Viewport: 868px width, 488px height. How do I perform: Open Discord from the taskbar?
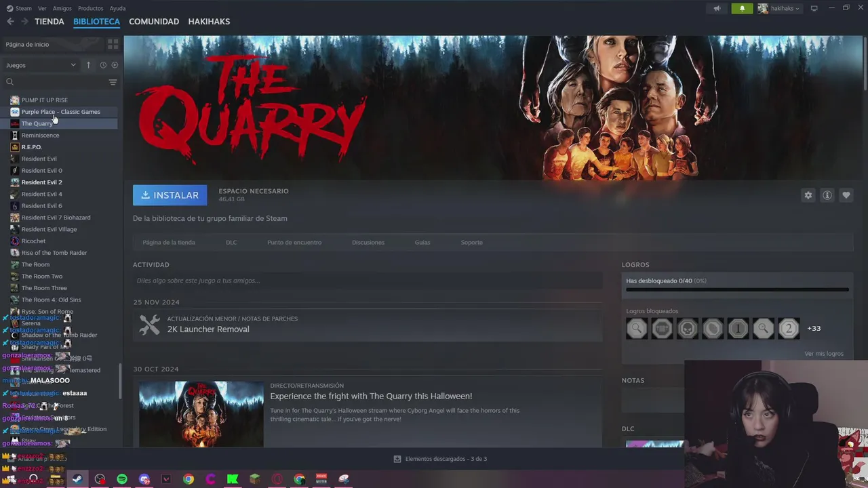click(x=144, y=479)
